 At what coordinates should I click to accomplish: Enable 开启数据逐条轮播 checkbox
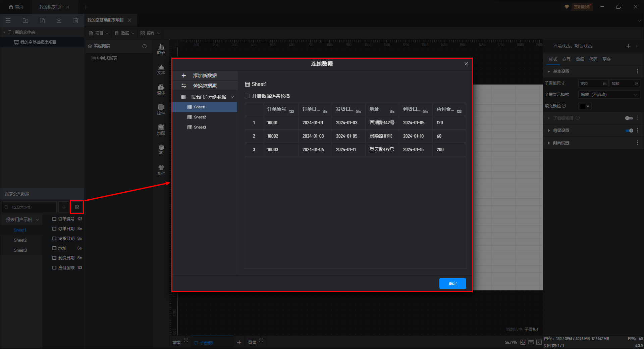(x=248, y=96)
